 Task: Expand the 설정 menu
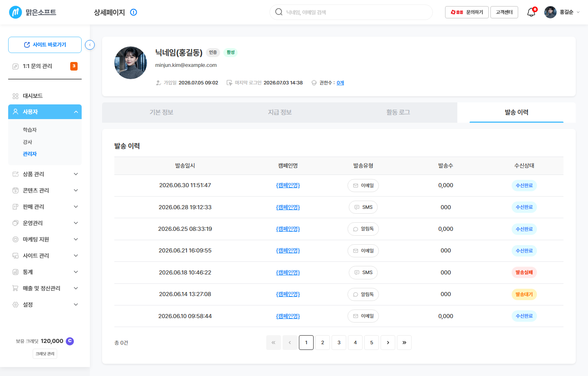76,305
